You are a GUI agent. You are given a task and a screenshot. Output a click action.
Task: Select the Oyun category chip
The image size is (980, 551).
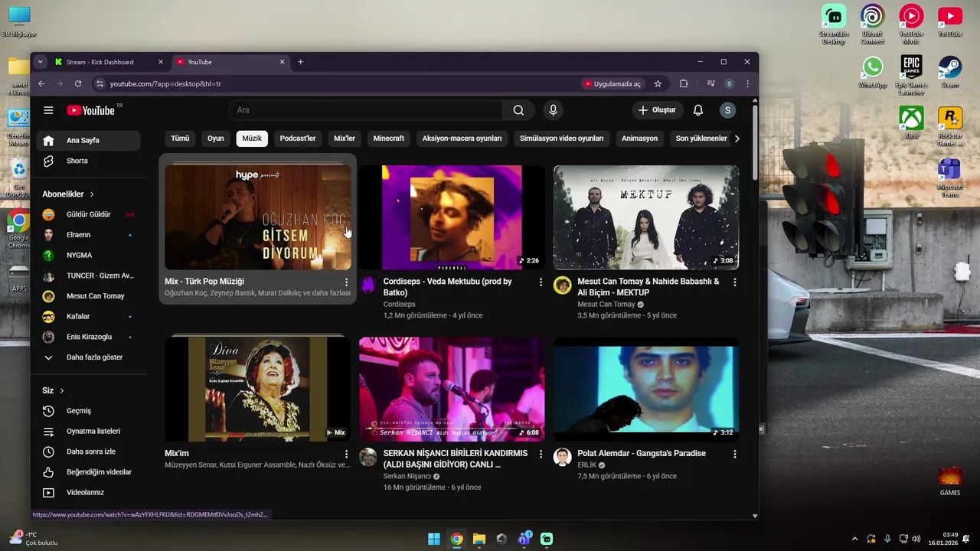[216, 139]
